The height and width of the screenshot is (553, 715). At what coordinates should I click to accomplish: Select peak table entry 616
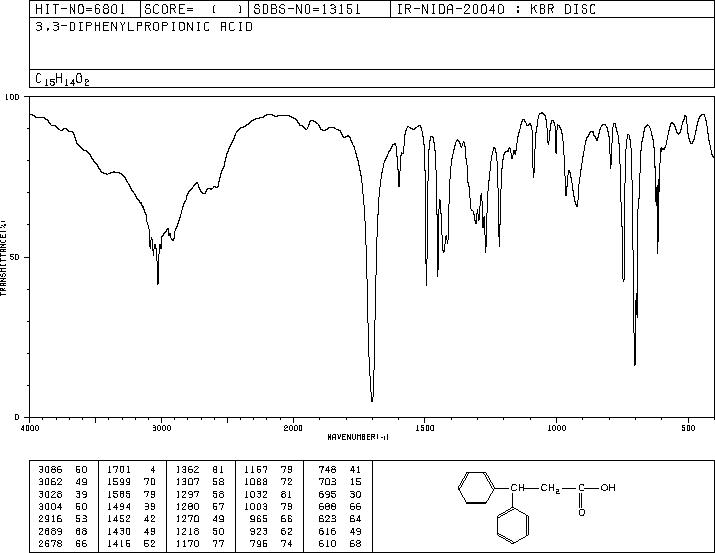click(340, 532)
